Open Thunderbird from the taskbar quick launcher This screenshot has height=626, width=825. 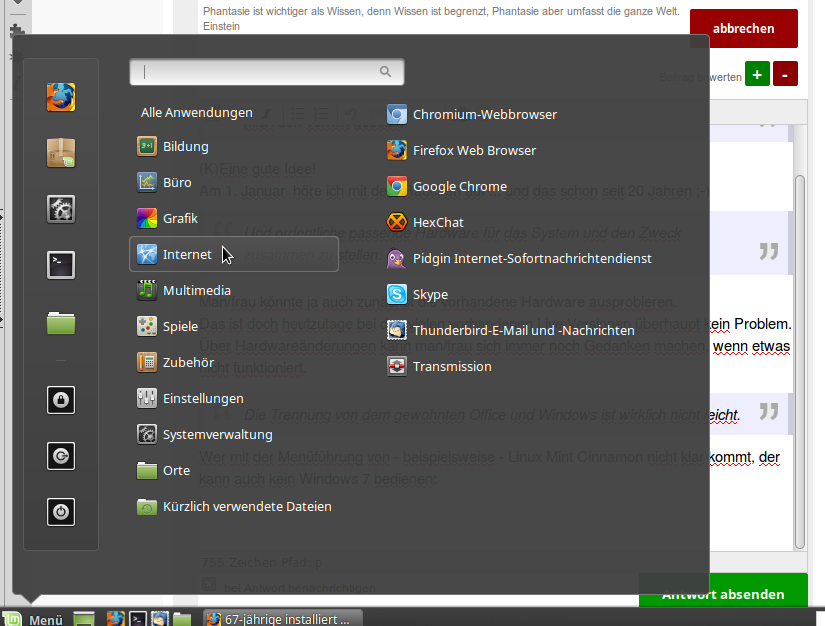coord(160,619)
